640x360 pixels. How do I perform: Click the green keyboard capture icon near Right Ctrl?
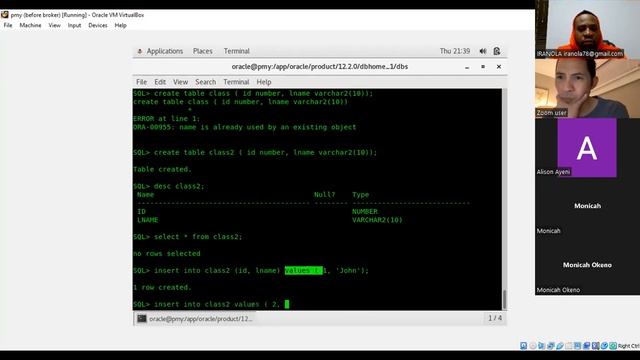pyautogui.click(x=613, y=346)
